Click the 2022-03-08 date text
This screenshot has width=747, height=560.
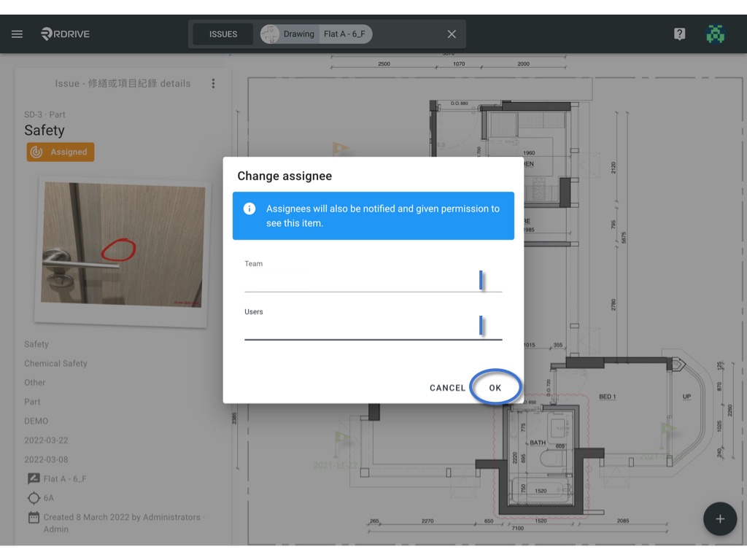click(x=46, y=459)
